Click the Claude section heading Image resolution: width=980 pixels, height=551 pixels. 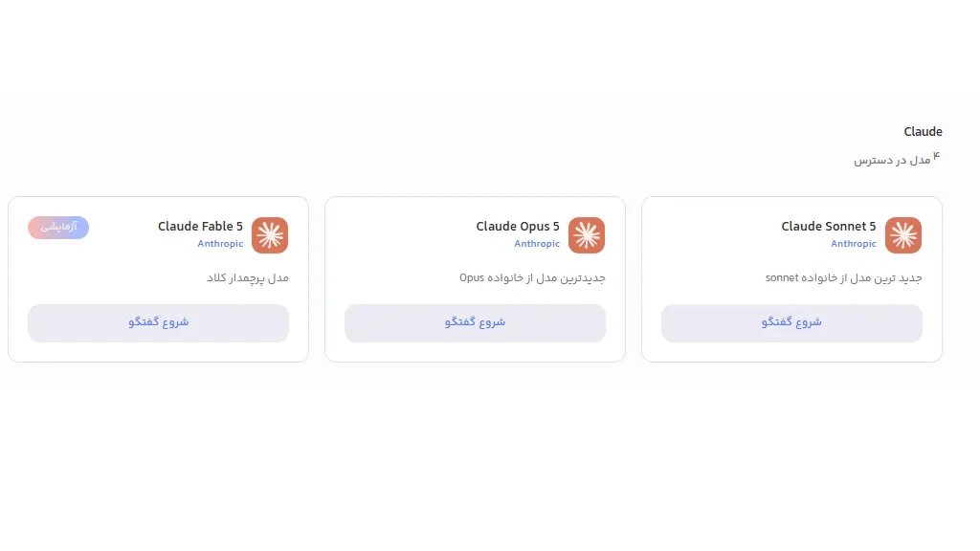click(x=923, y=132)
